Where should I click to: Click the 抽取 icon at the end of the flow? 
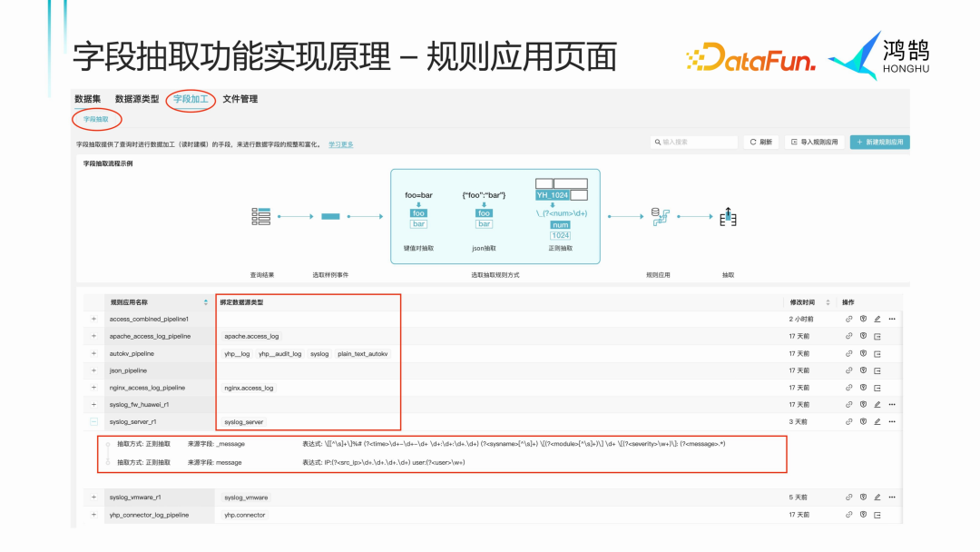[729, 216]
